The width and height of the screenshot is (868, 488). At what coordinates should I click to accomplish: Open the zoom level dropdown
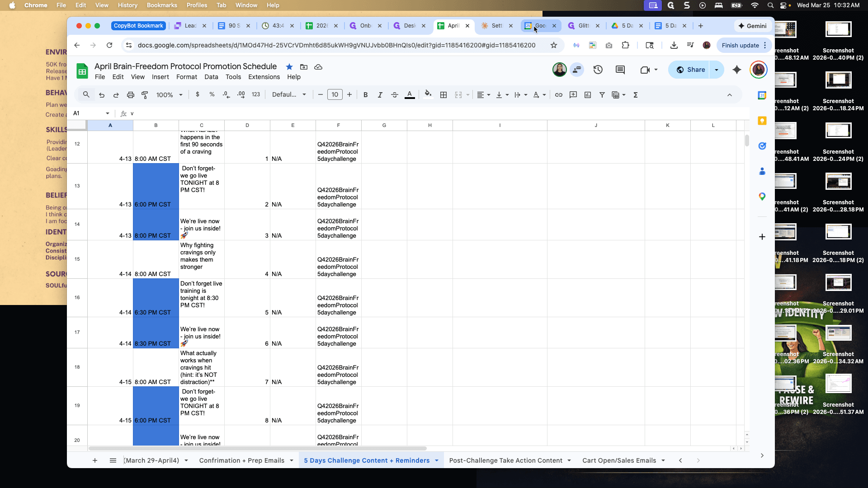[169, 95]
